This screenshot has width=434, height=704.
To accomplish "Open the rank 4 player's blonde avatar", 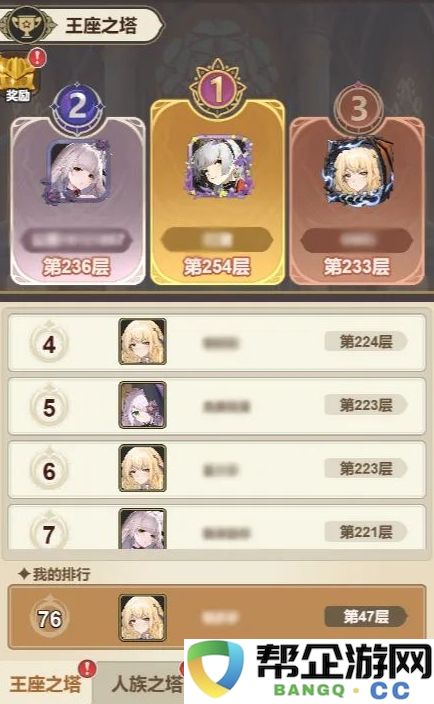I will click(x=142, y=342).
